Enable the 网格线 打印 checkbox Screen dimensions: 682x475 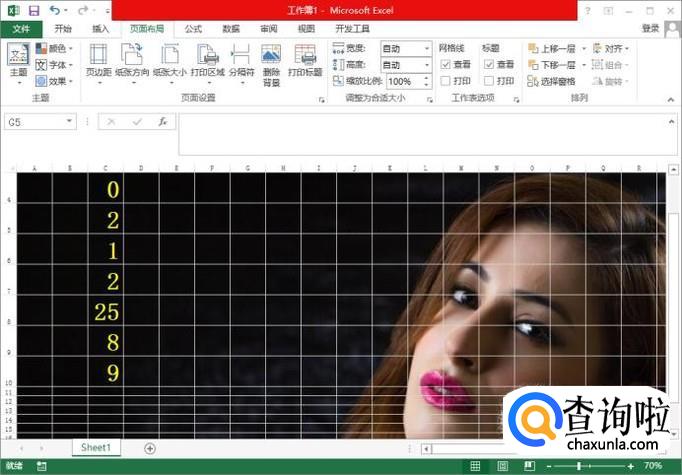click(x=446, y=81)
